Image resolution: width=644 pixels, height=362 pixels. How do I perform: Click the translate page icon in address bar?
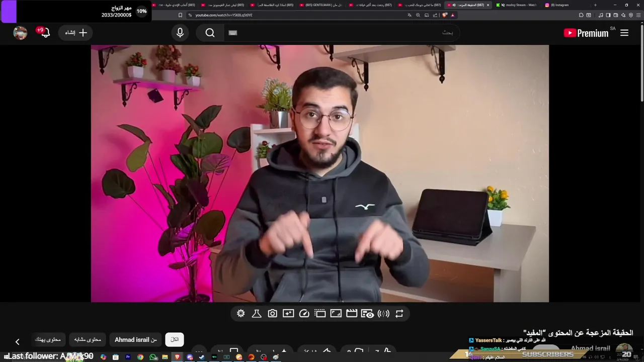pyautogui.click(x=410, y=15)
